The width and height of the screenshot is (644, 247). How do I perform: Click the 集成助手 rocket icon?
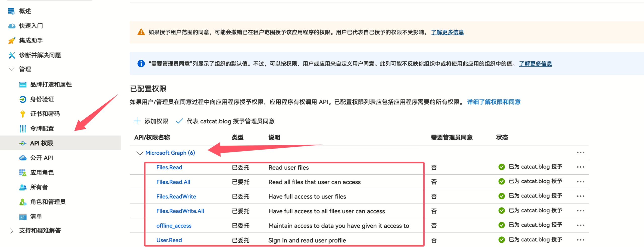point(12,40)
